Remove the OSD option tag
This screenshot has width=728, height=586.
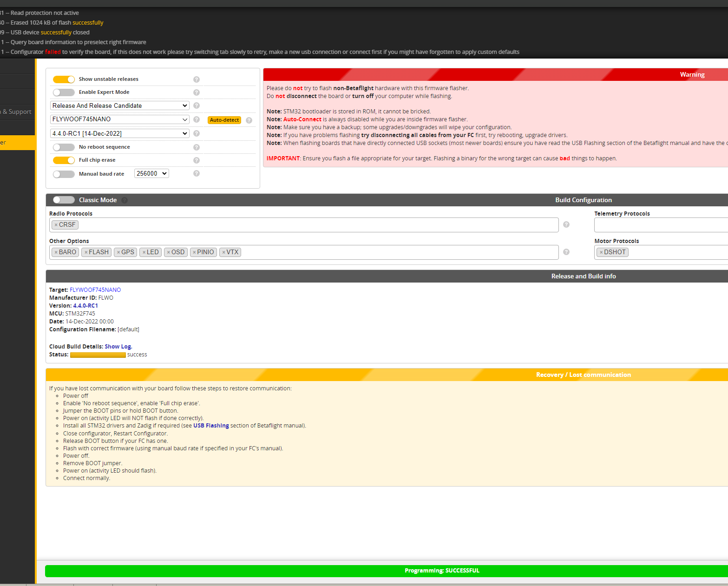point(169,252)
